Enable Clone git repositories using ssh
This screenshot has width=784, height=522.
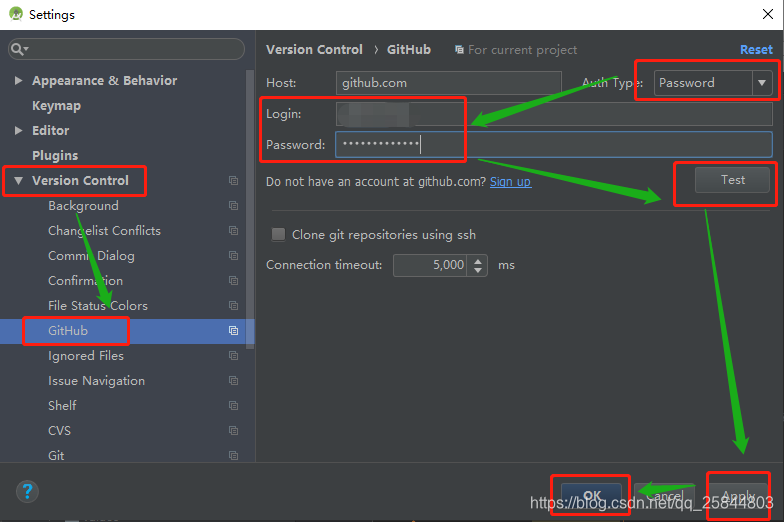coord(278,234)
